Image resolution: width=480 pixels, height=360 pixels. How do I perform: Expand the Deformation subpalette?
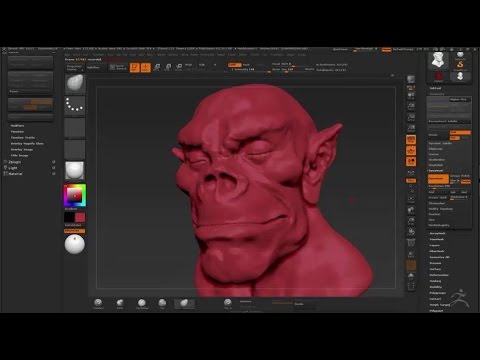439,275
